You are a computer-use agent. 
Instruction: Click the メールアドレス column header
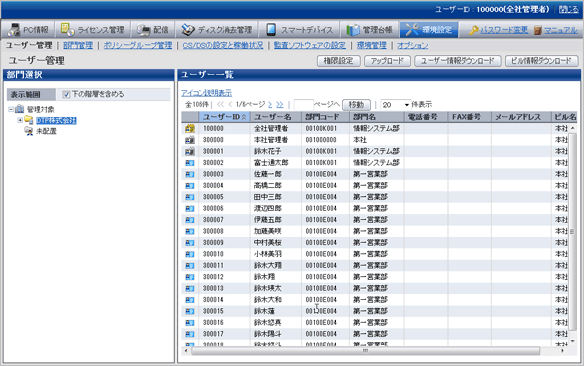[521, 117]
